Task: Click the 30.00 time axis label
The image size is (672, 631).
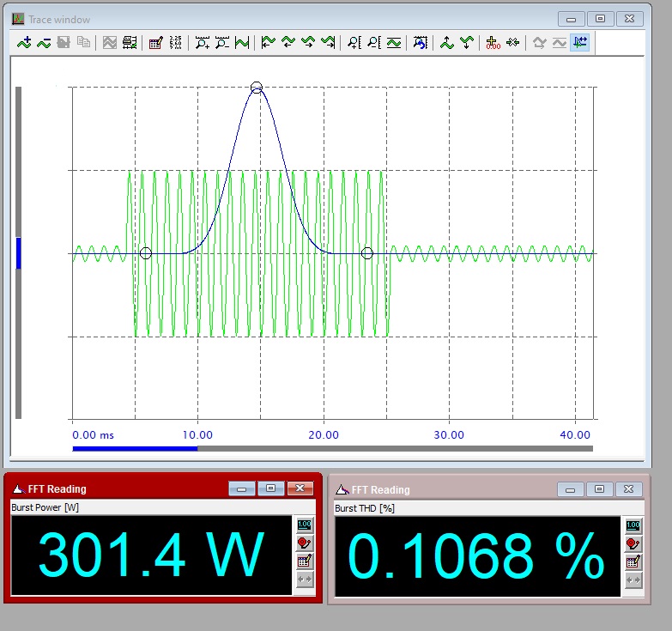Action: [449, 435]
